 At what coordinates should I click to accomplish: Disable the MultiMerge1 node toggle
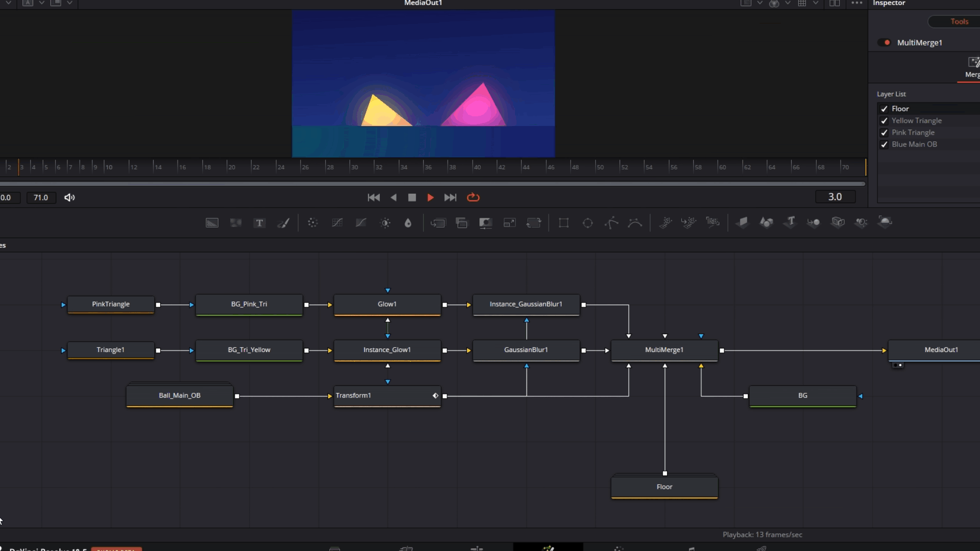884,42
